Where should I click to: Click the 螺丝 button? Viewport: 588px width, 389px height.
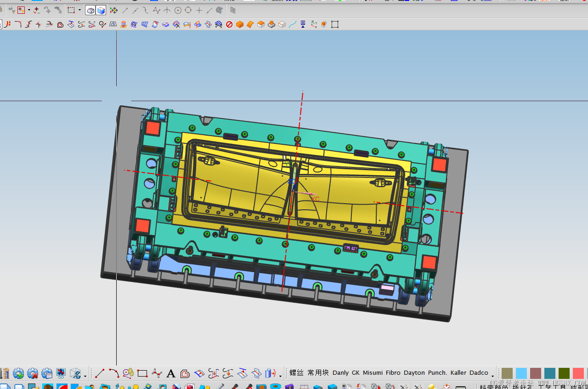tap(296, 373)
